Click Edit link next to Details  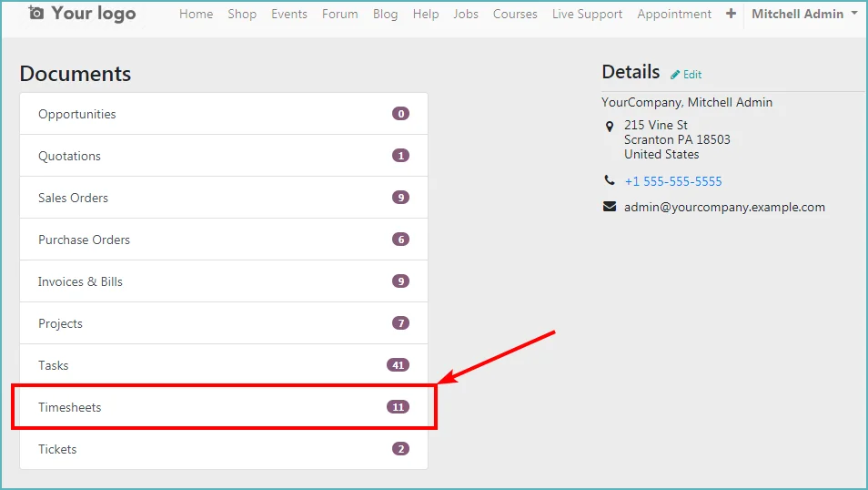(692, 75)
